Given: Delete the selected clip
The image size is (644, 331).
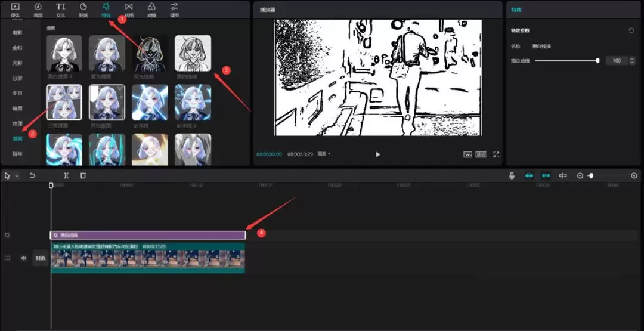Looking at the screenshot, I should click(x=83, y=175).
